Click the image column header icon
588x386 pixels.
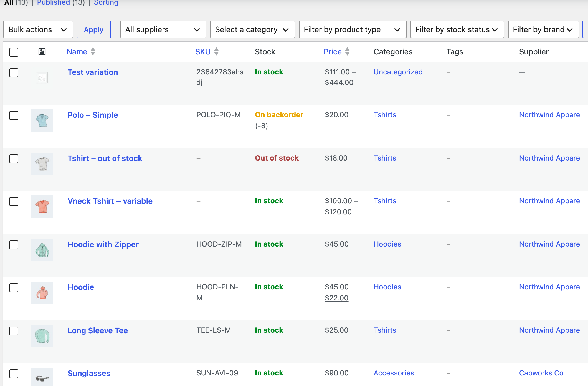[x=42, y=52]
